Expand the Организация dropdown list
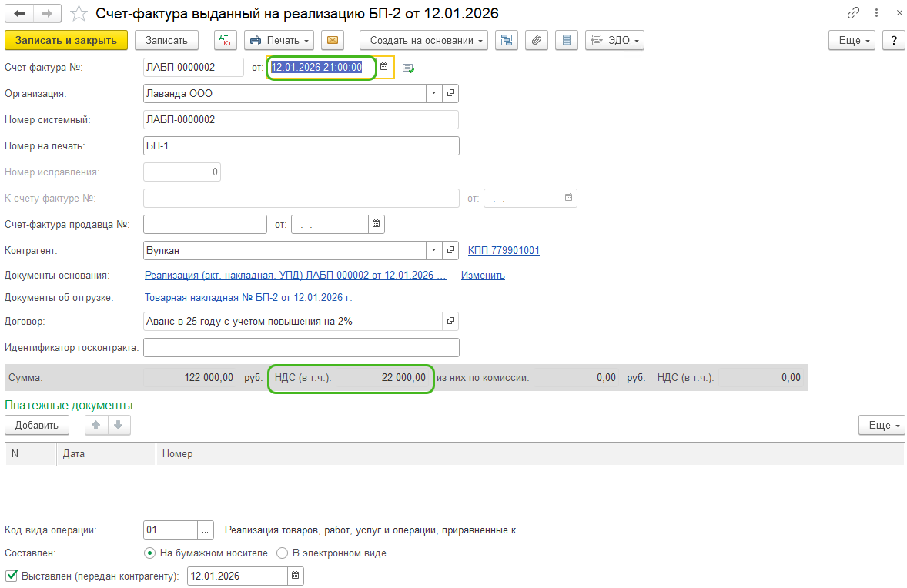 tap(433, 93)
